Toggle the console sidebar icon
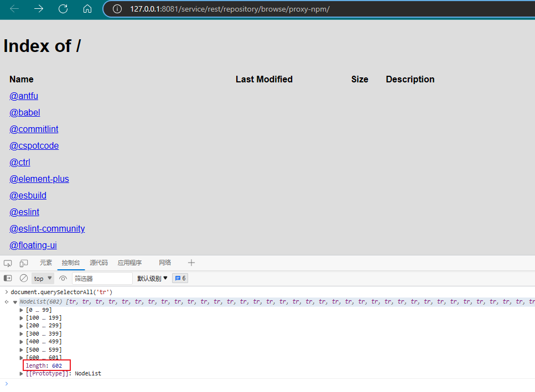 click(x=8, y=279)
